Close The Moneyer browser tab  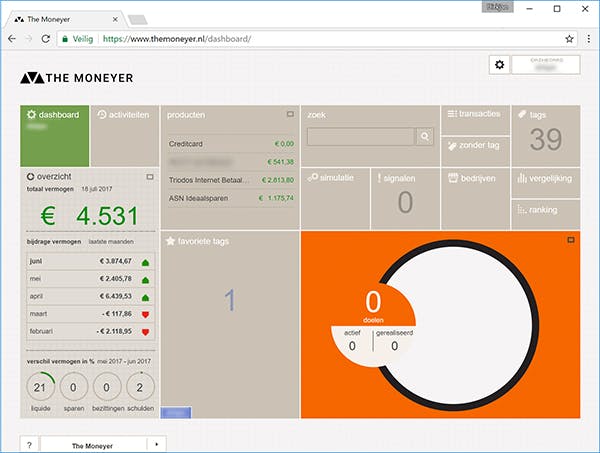(115, 19)
